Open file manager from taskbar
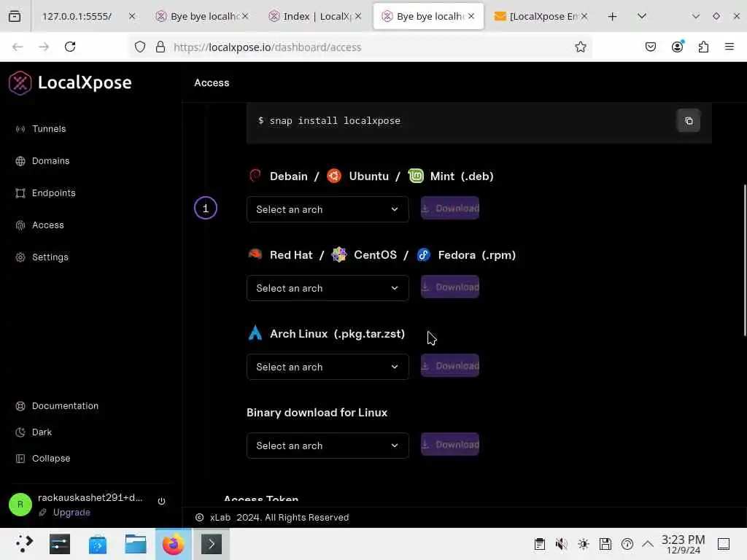 135,544
